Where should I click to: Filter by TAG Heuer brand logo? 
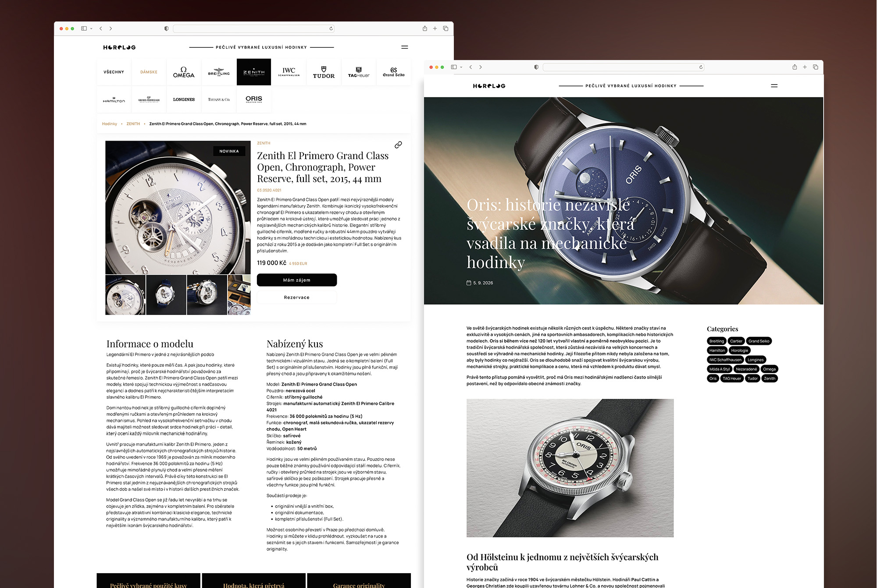(x=359, y=72)
